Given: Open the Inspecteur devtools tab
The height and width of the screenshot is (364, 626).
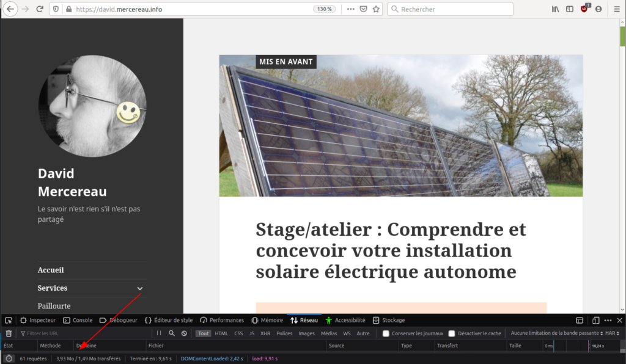Looking at the screenshot, I should (38, 320).
